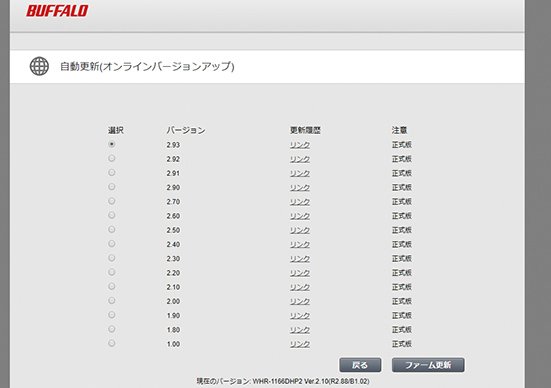
Task: Click the version number 2.93 text
Action: pos(173,145)
